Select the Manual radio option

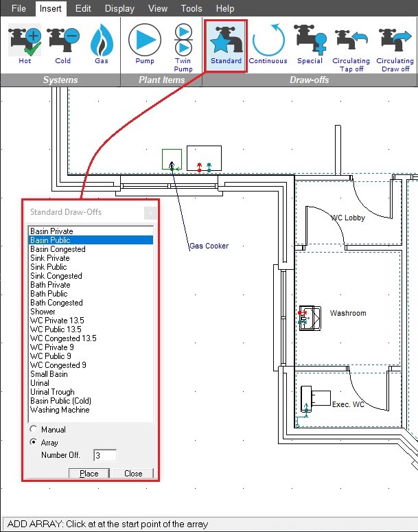coord(33,429)
